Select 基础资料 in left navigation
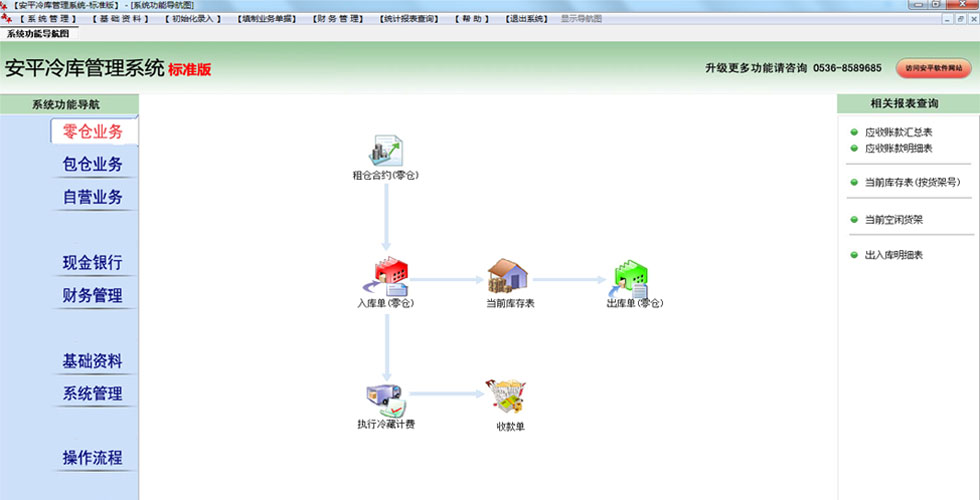Viewport: 980px width, 500px height. 93,361
